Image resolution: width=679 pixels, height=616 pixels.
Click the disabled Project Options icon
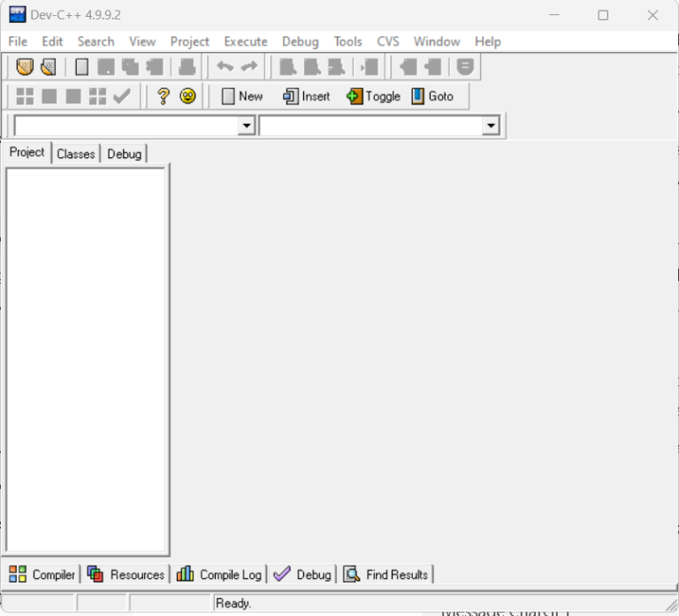[x=465, y=67]
